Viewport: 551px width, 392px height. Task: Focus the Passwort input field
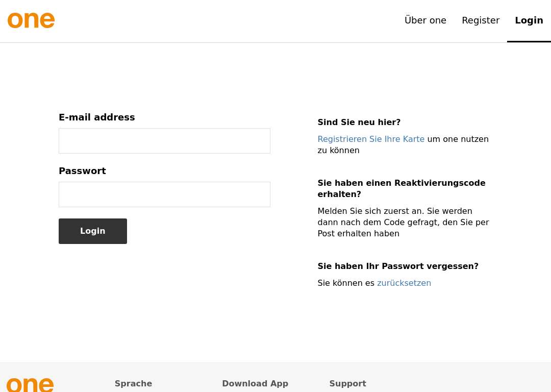coord(164,194)
